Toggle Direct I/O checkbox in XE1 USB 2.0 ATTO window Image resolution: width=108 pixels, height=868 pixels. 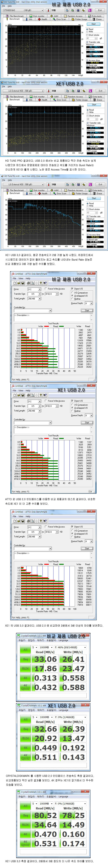tap(72, 401)
